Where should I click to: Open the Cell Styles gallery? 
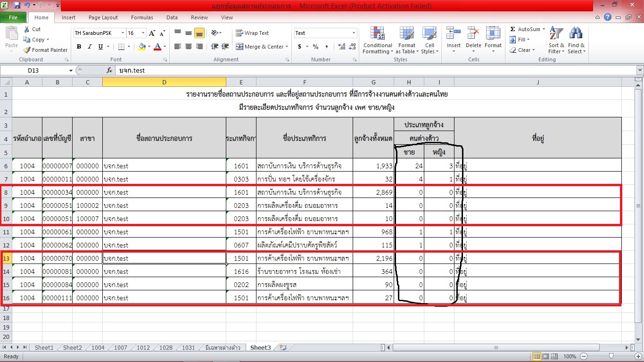(x=428, y=40)
